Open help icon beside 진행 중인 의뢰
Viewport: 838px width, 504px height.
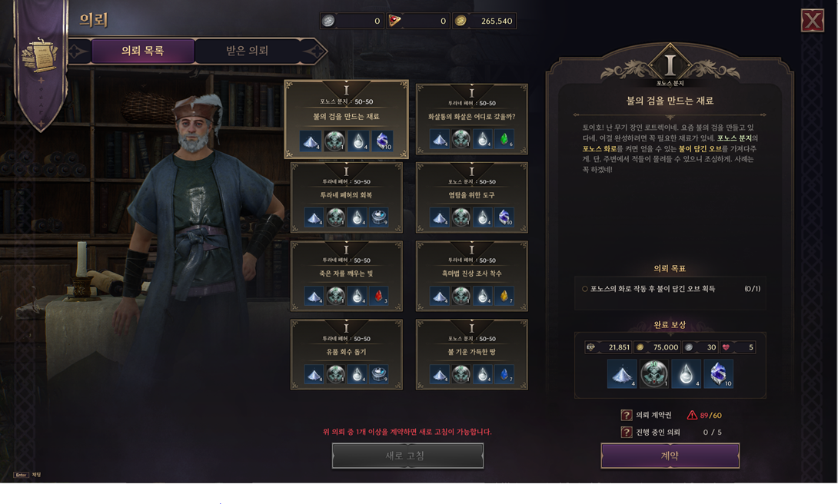[x=627, y=432]
